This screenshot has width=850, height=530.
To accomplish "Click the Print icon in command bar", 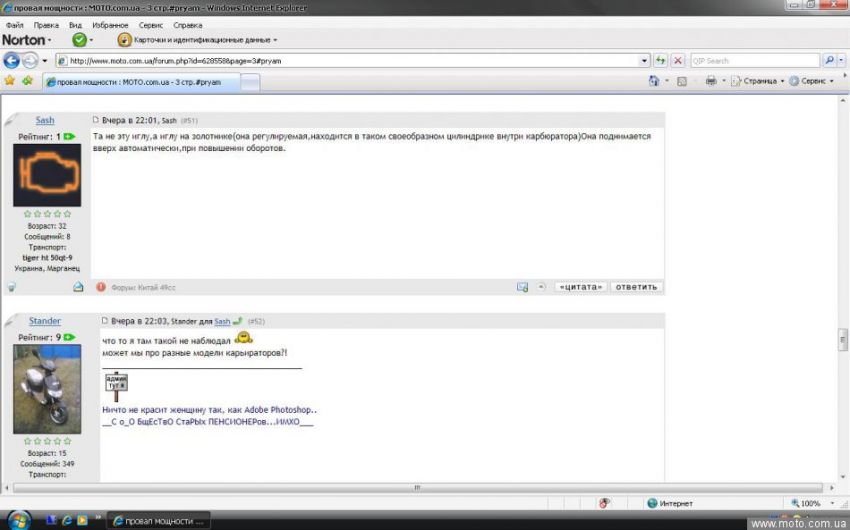I will (x=711, y=81).
